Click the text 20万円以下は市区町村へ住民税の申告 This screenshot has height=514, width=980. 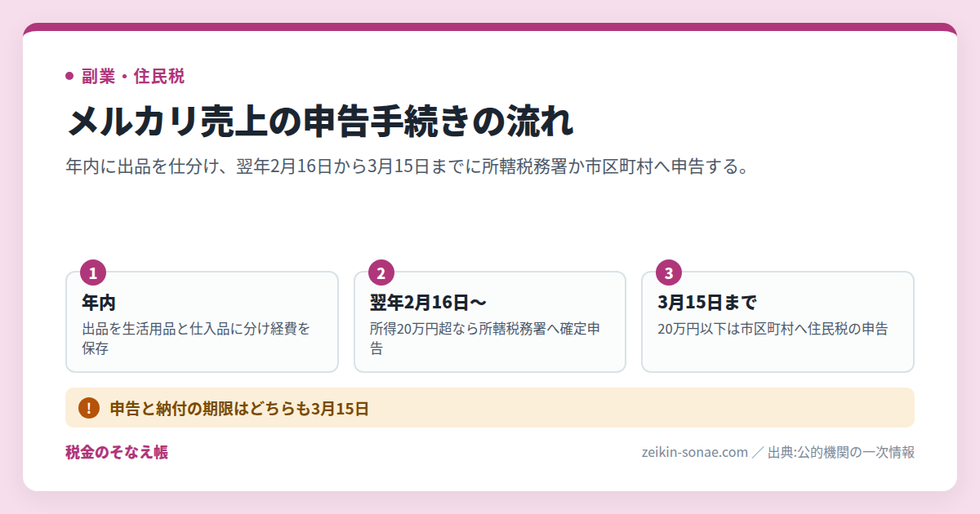773,330
